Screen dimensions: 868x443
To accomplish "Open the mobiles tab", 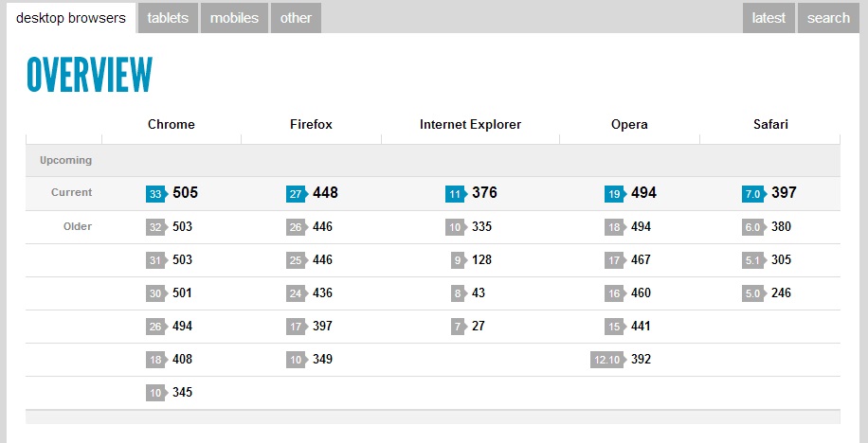I will tap(234, 18).
